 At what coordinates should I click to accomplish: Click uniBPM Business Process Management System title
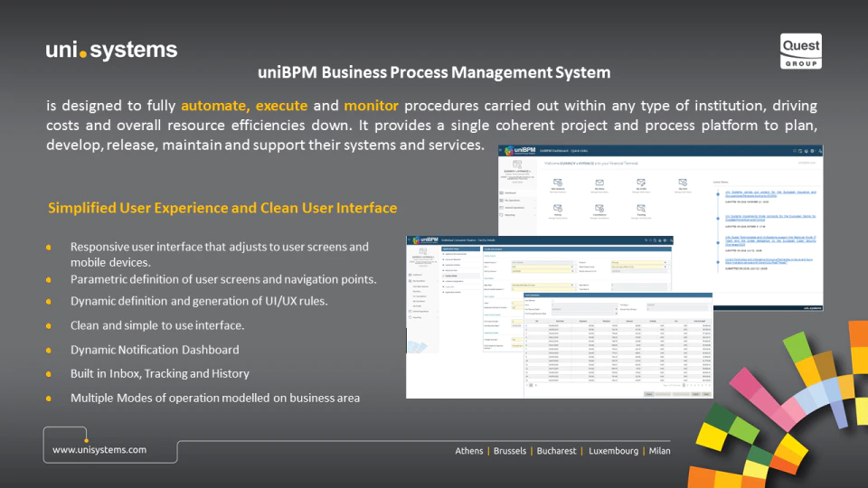pyautogui.click(x=434, y=72)
